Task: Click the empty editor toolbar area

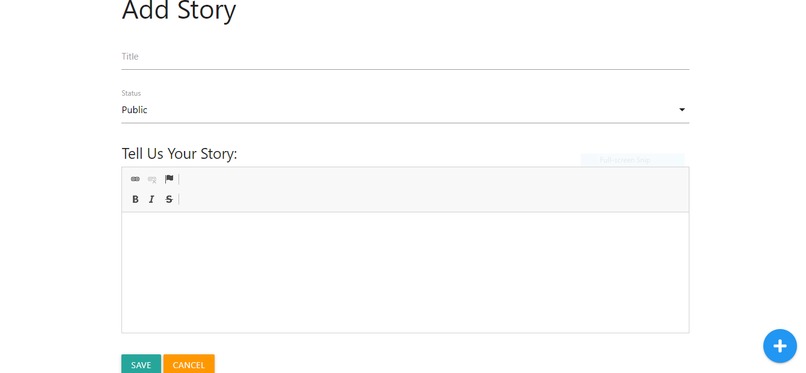Action: pyautogui.click(x=432, y=190)
